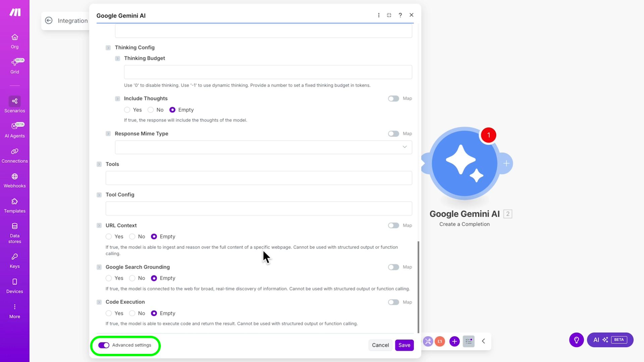Select Yes for Include Thoughts

(127, 110)
